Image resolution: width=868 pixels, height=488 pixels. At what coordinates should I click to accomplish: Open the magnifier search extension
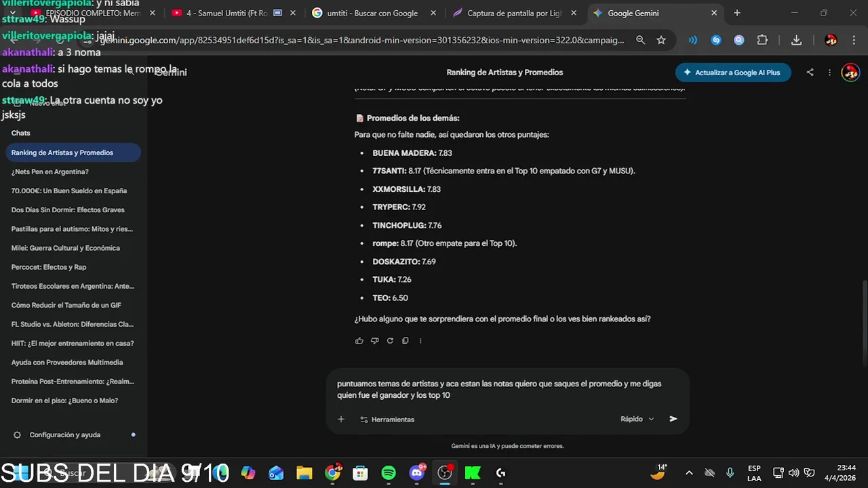click(739, 40)
